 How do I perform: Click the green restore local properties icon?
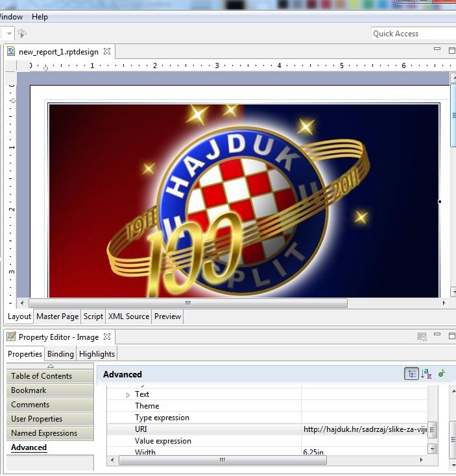442,374
